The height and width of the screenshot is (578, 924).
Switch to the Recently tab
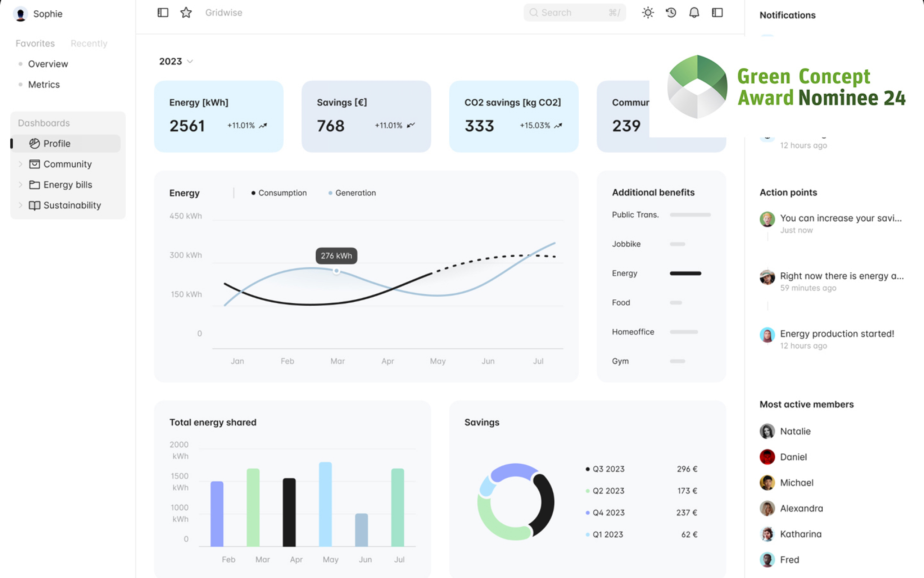(89, 43)
